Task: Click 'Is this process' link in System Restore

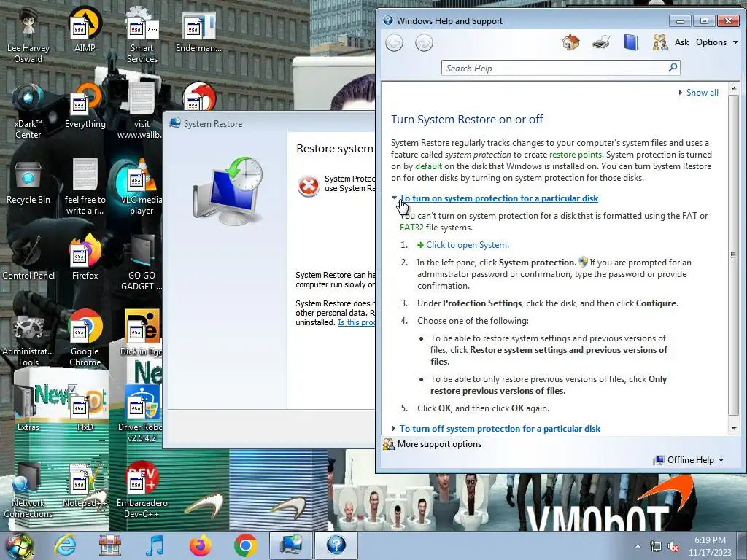Action: tap(356, 322)
